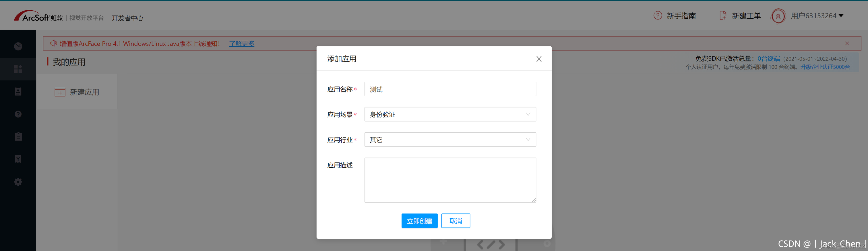The image size is (868, 251).
Task: Select the applications grid icon in the sidebar
Action: pyautogui.click(x=18, y=69)
